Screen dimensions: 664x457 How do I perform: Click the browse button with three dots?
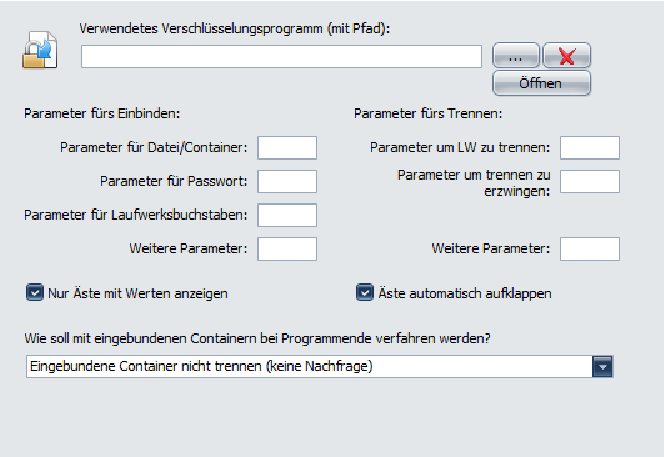pos(516,57)
